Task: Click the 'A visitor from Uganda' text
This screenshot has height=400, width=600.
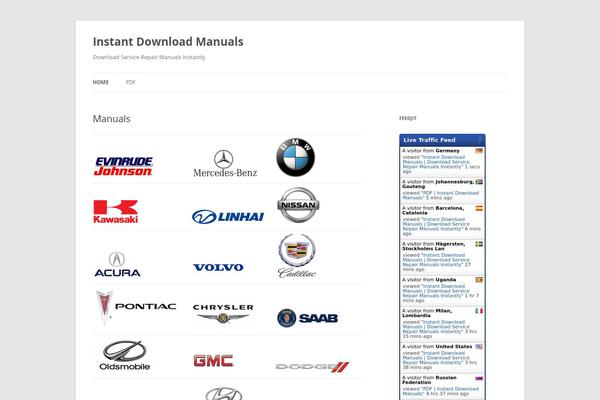Action: 429,280
